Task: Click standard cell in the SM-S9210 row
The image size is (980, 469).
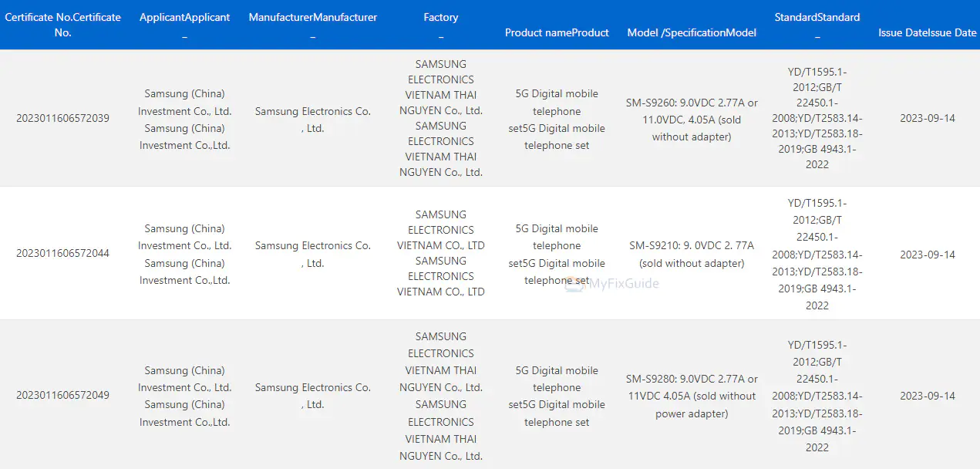Action: click(x=817, y=254)
